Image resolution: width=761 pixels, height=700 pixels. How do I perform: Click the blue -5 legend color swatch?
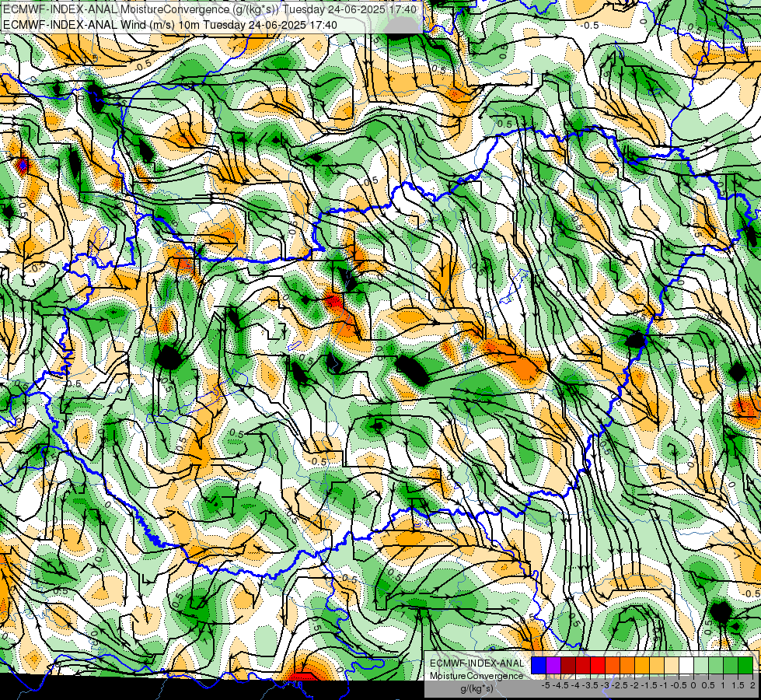[539, 665]
